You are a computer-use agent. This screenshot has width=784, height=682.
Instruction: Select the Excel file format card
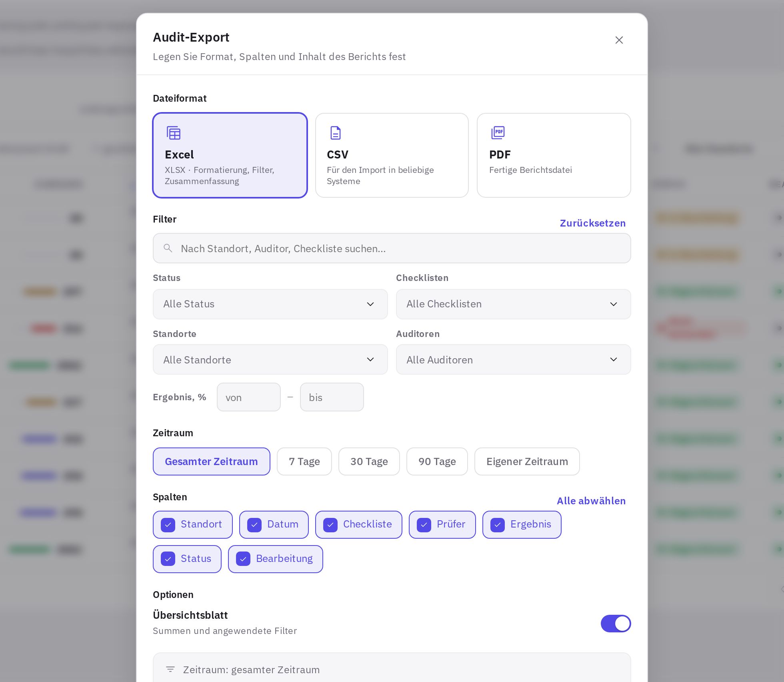point(230,155)
